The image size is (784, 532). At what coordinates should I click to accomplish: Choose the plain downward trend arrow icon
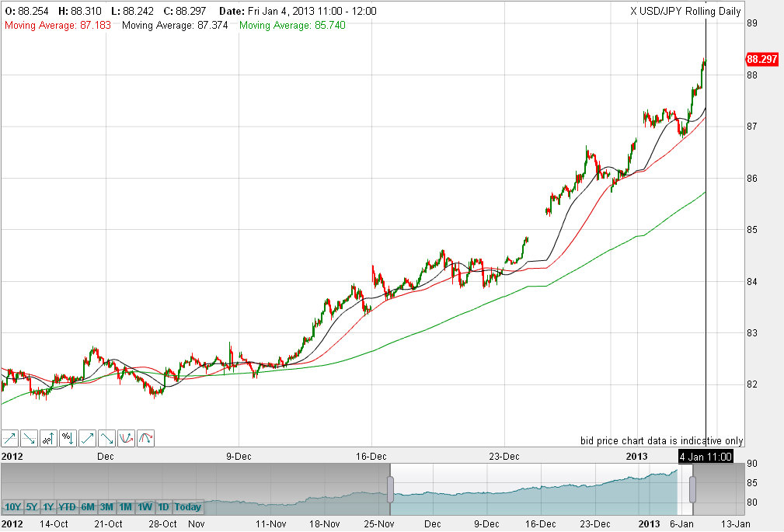106,439
